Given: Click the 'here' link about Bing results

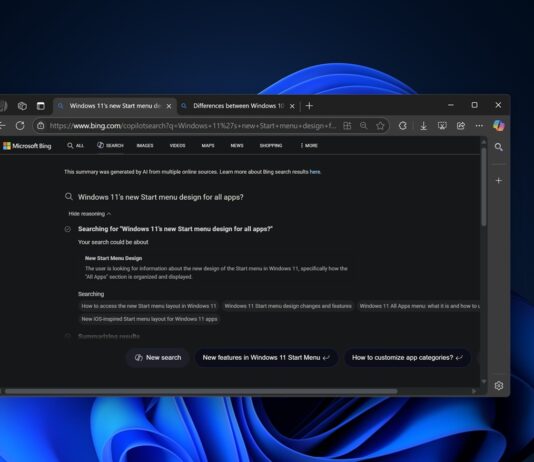Looking at the screenshot, I should point(315,172).
